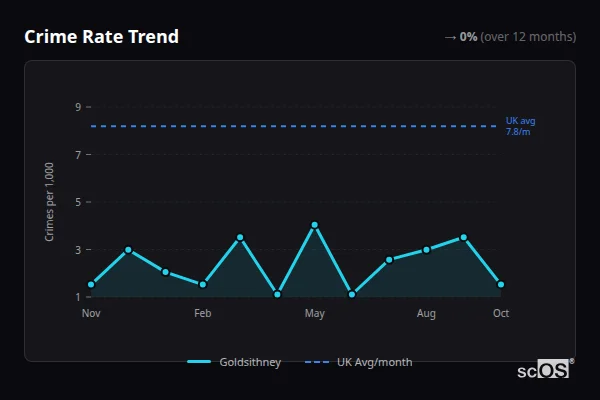Click the y-axis value 3

click(78, 250)
